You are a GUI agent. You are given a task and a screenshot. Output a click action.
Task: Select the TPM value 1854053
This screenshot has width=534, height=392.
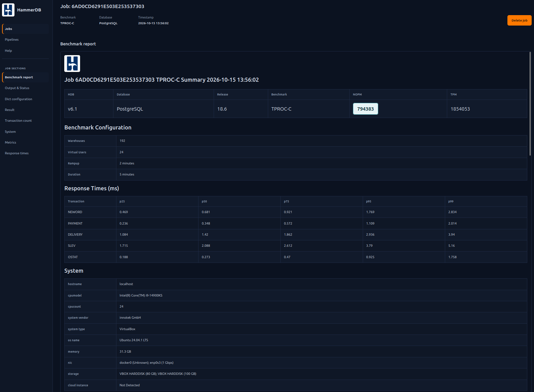coord(460,109)
